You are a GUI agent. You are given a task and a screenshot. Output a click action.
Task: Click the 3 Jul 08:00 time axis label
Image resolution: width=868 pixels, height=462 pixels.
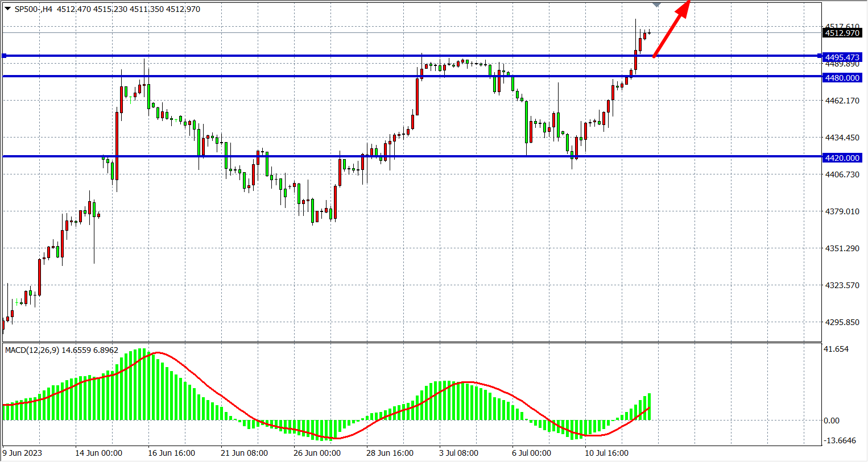click(x=458, y=453)
